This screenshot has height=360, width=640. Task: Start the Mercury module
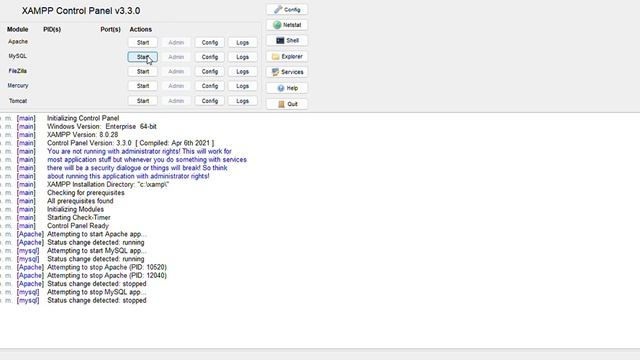[x=142, y=86]
